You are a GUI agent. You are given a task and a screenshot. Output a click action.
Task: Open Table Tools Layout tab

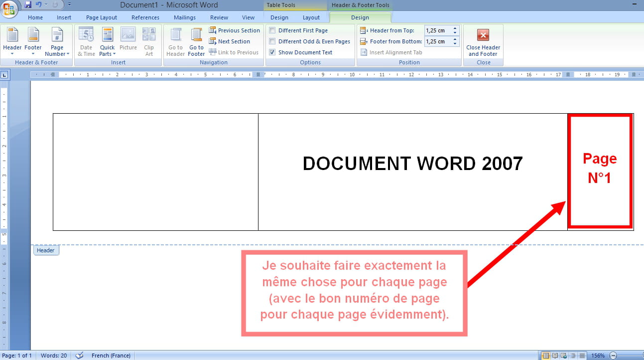[x=311, y=17]
